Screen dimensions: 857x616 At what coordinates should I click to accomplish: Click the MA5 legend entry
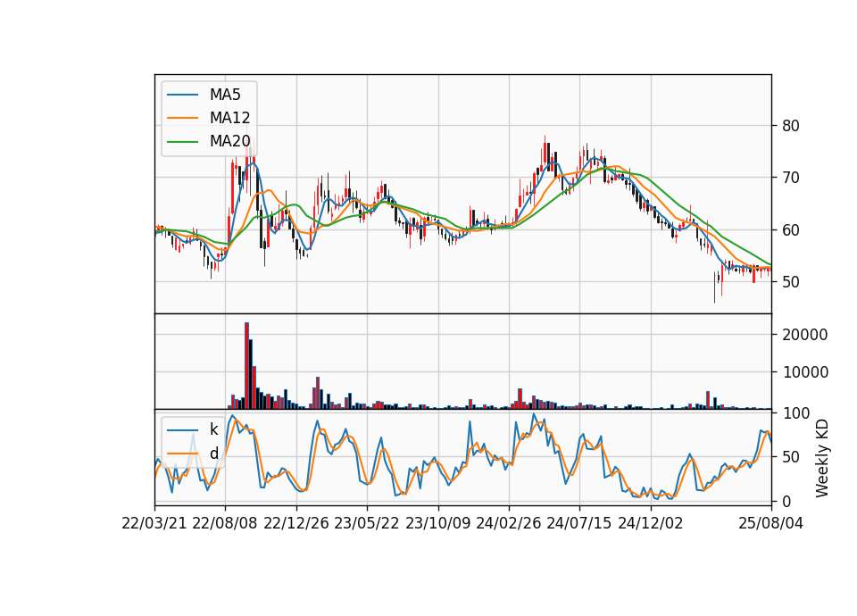pos(204,95)
